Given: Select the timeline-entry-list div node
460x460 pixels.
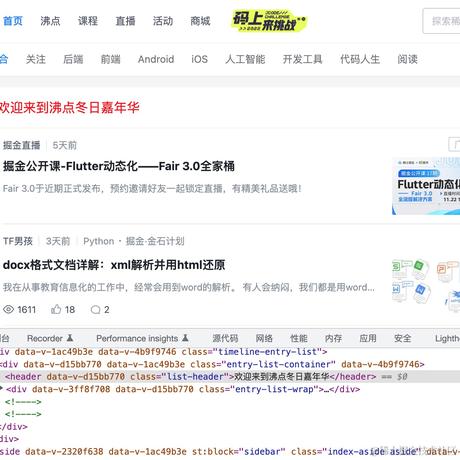Looking at the screenshot, I should tap(164, 352).
